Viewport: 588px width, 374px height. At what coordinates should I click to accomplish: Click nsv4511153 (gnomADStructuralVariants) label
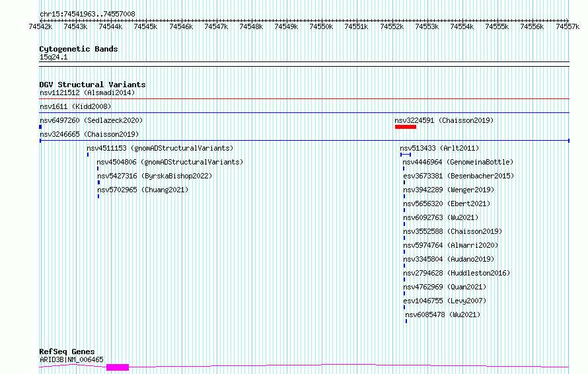160,148
